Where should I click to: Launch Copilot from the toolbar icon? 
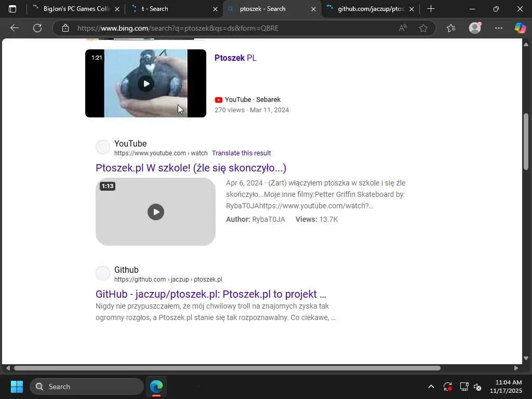tap(520, 28)
